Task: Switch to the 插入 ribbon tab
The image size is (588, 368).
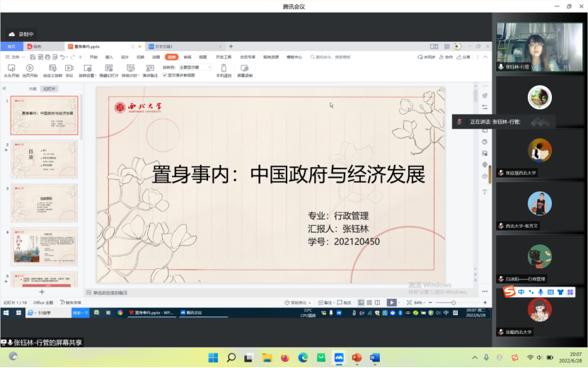Action: 109,57
